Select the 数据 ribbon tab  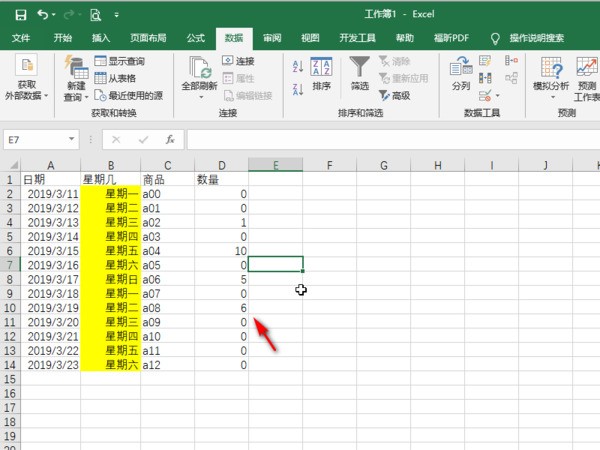(x=234, y=38)
